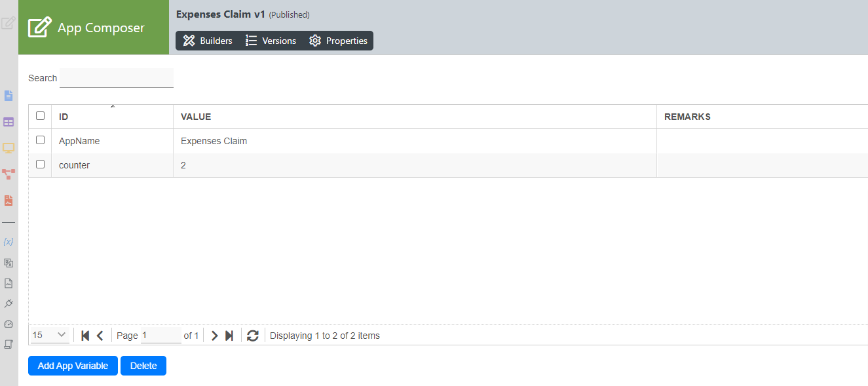Open the Versions menu
This screenshot has height=386, width=868.
271,41
